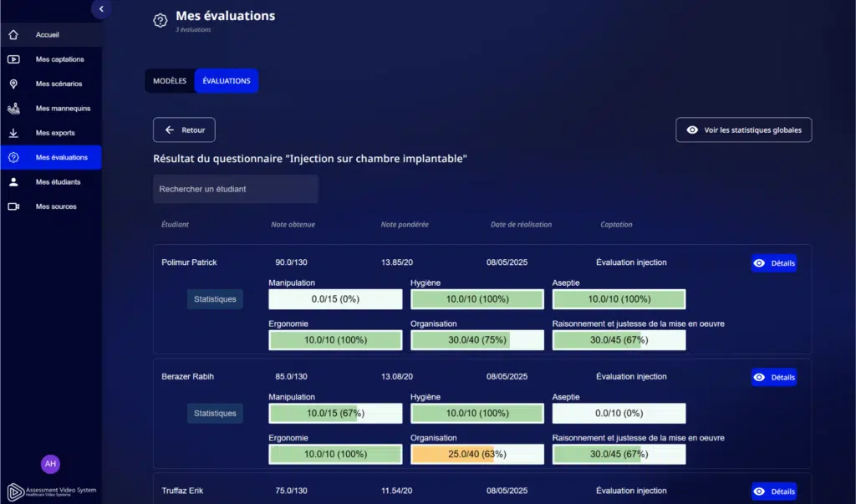Image resolution: width=856 pixels, height=504 pixels.
Task: Click the weighted grade 13.85/20
Action: pyautogui.click(x=397, y=262)
